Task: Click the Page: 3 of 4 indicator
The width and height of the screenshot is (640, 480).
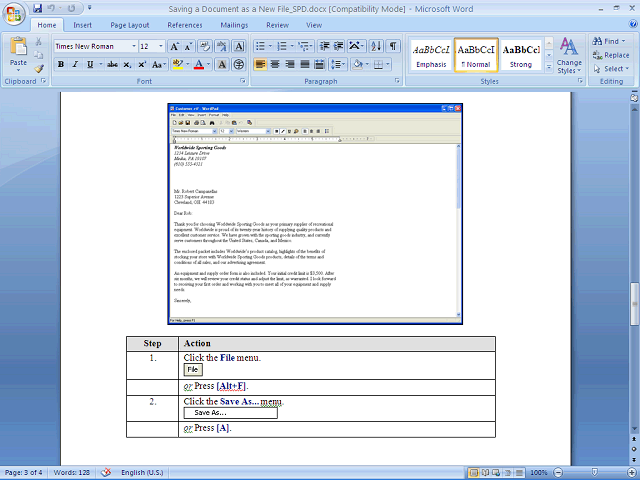Action: 24,472
